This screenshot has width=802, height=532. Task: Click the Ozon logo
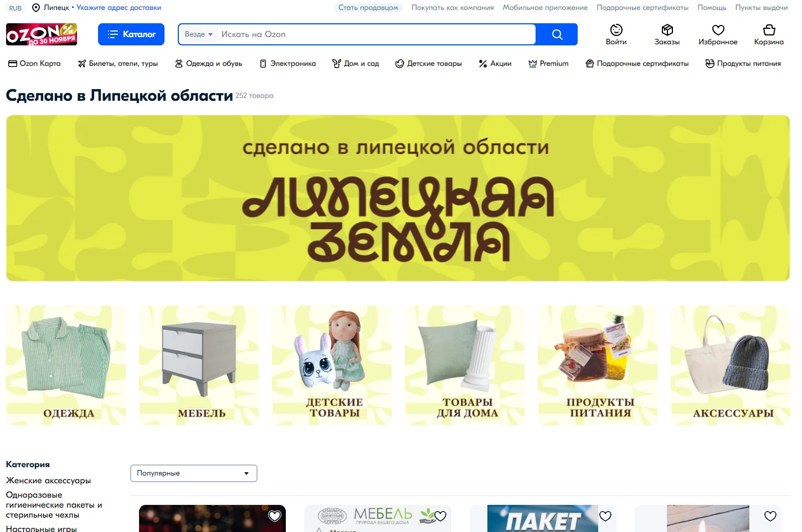(x=42, y=34)
